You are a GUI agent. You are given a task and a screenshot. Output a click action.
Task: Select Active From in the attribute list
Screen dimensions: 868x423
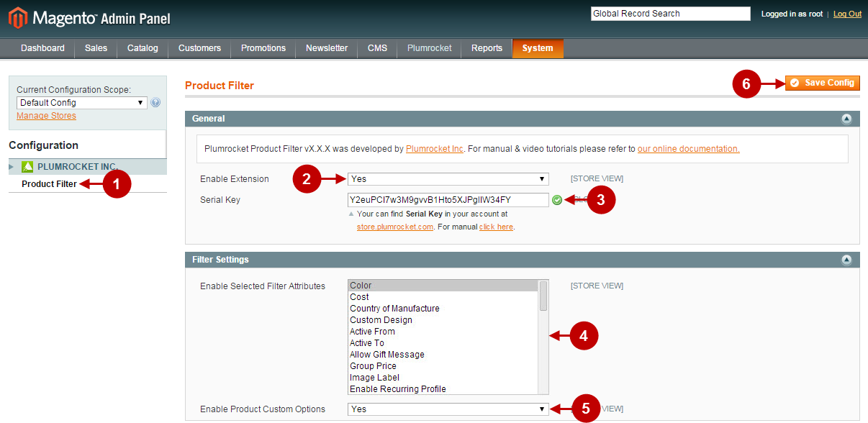click(x=443, y=332)
